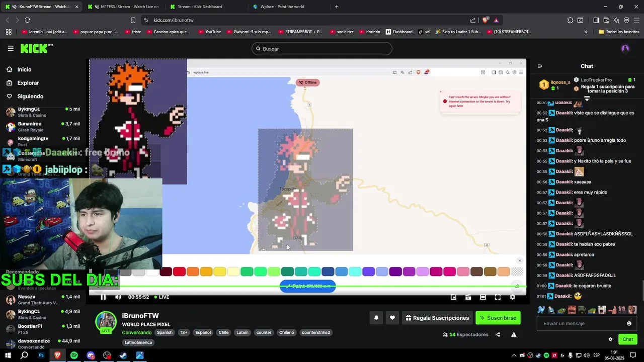
Task: Bookmark this page icon in address bar
Action: (x=133, y=20)
